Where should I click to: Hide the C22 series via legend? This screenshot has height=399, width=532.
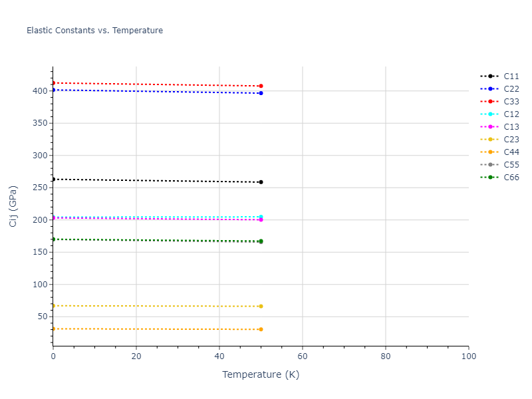[x=511, y=89]
